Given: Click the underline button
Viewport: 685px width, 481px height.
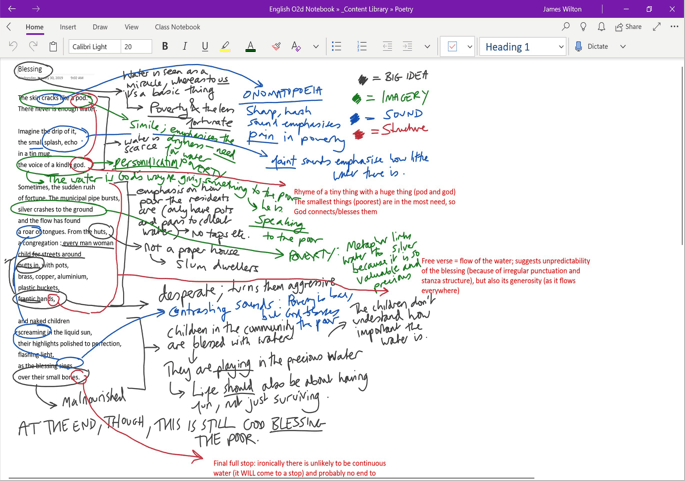Looking at the screenshot, I should pyautogui.click(x=205, y=47).
